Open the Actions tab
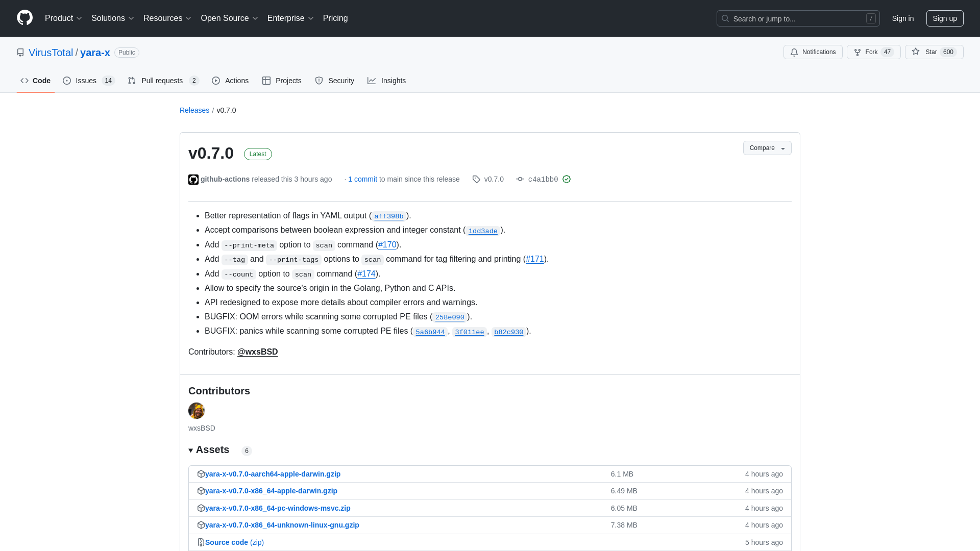980x551 pixels. (230, 81)
